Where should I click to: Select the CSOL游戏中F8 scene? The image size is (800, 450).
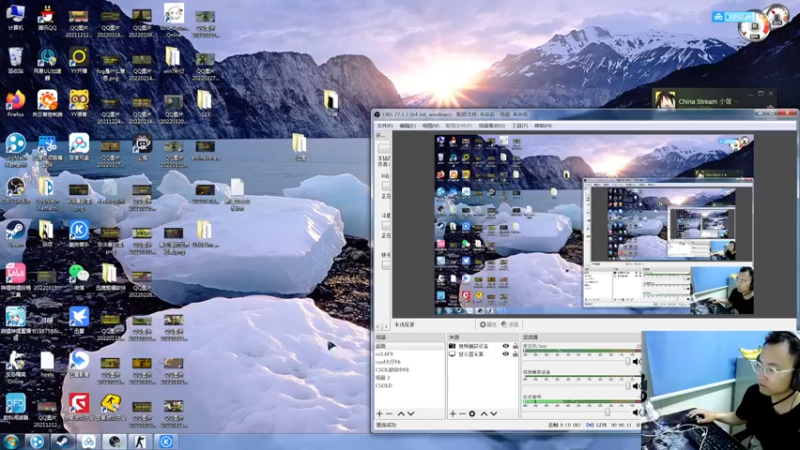point(409,369)
